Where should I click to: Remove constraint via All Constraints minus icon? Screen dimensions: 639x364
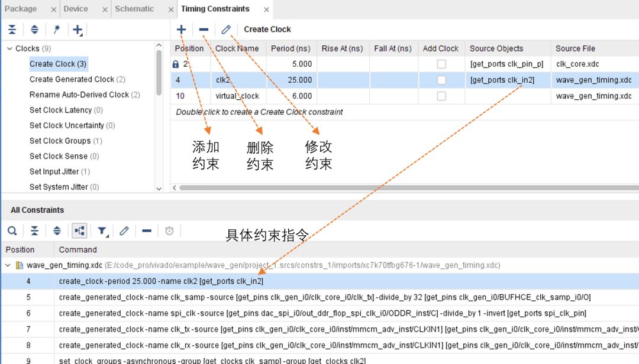click(x=147, y=231)
